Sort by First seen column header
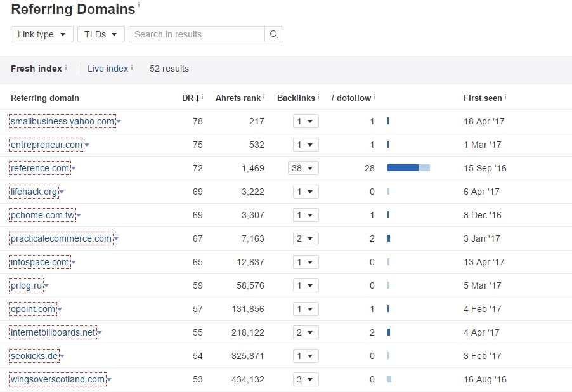This screenshot has width=572, height=392. point(483,98)
